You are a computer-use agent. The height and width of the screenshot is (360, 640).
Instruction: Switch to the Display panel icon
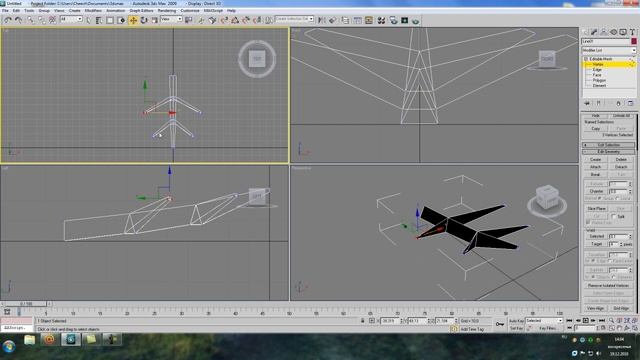(x=622, y=32)
